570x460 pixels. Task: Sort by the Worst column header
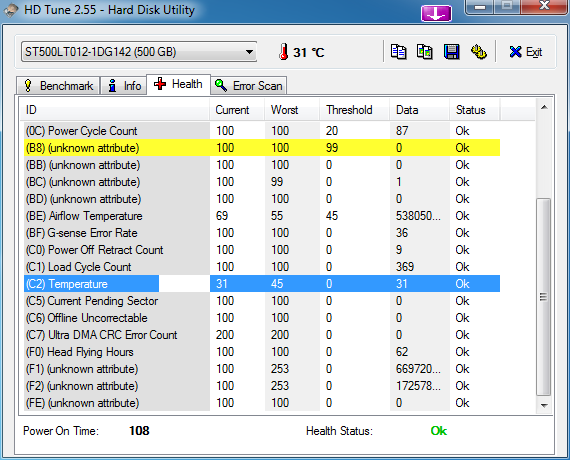(292, 110)
